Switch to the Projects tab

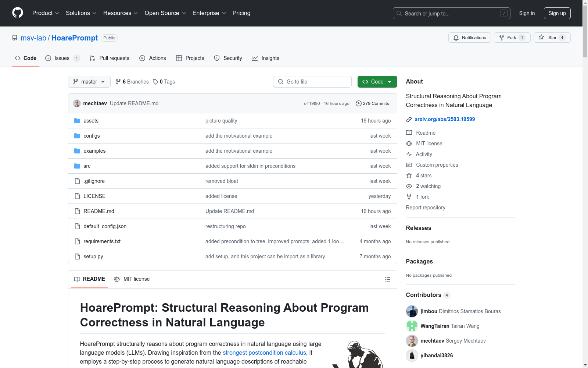click(x=190, y=58)
